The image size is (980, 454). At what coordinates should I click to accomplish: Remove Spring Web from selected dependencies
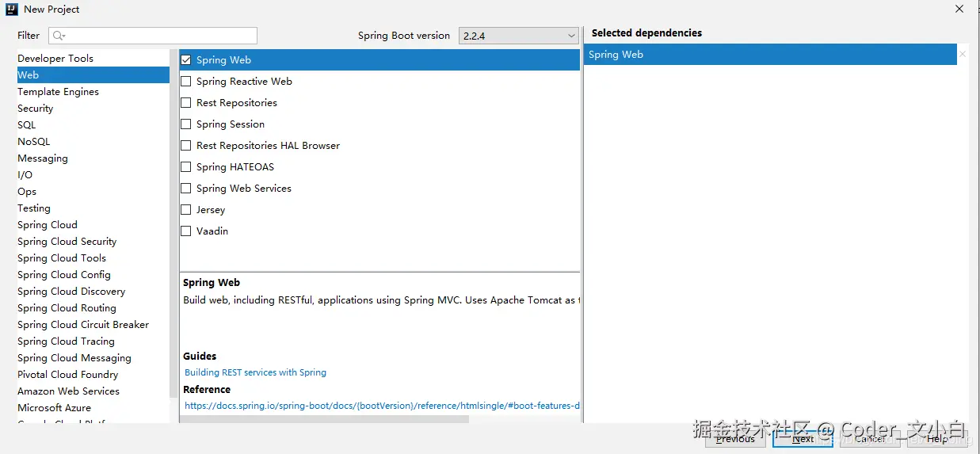click(962, 55)
